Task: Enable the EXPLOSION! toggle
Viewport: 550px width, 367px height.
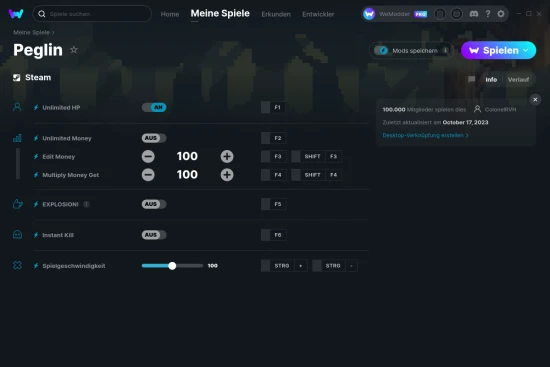Action: click(x=154, y=204)
